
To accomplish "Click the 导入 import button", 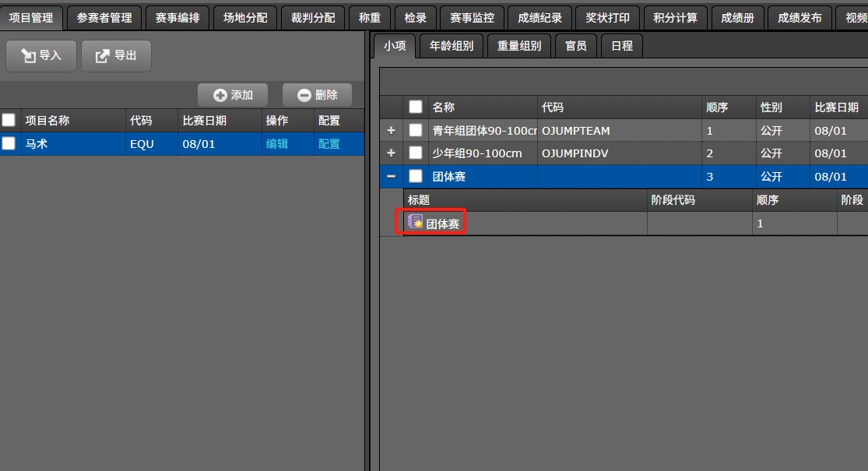I will [x=40, y=56].
